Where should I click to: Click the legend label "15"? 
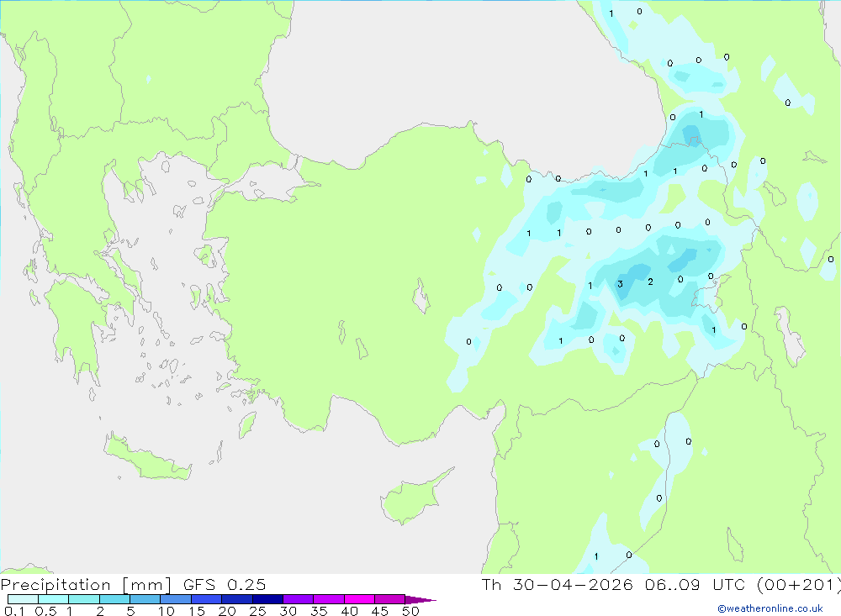[x=197, y=611]
